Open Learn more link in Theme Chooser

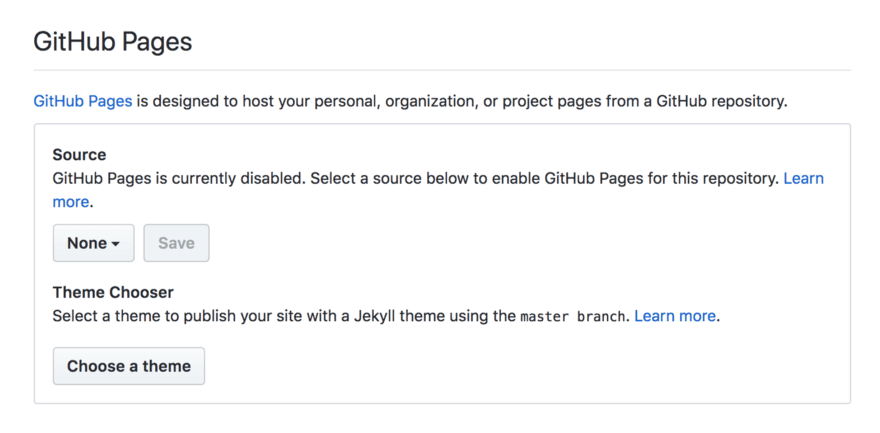coord(675,315)
